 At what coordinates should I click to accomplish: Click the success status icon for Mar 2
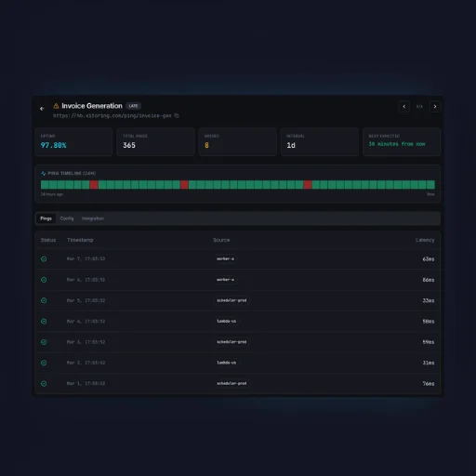click(44, 363)
